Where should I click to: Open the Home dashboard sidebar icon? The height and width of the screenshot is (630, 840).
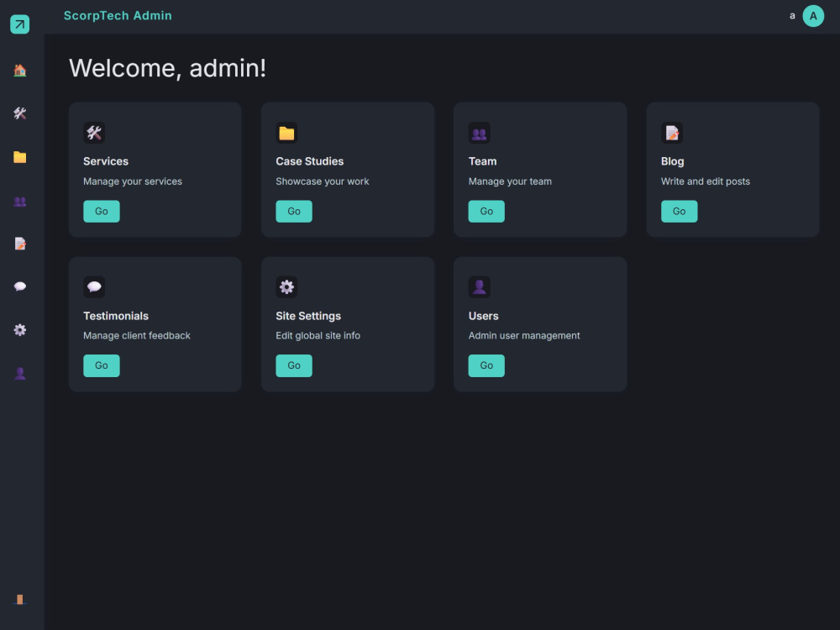(x=20, y=71)
